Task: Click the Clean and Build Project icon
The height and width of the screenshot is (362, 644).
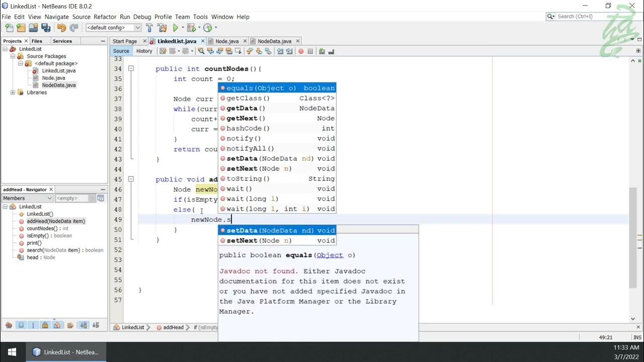Action: [162, 28]
